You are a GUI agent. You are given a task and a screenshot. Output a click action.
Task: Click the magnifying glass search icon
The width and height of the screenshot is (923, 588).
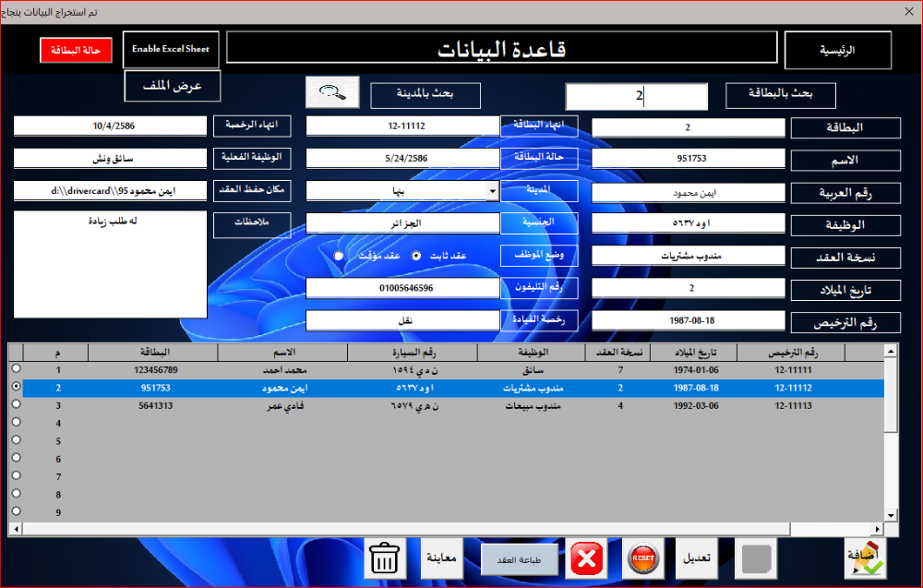coord(332,92)
